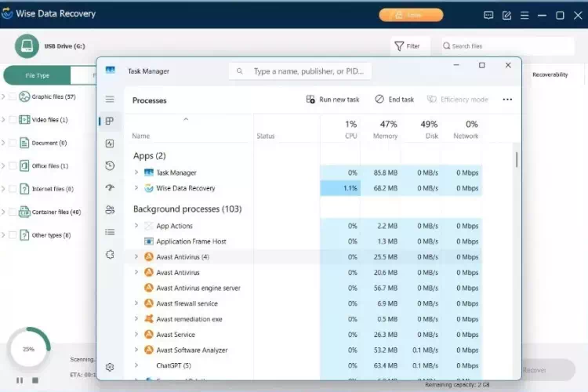The image size is (588, 392).
Task: Pause the scan in Wise Data Recovery
Action: [x=20, y=380]
